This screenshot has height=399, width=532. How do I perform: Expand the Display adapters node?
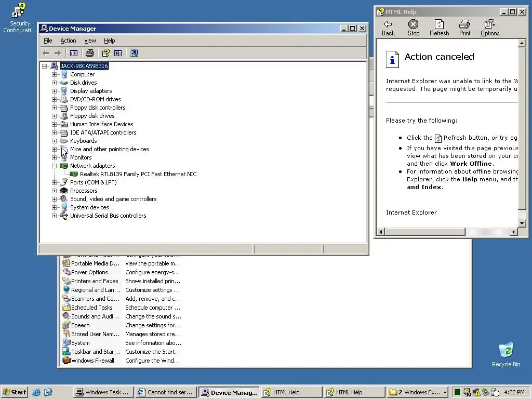[x=54, y=91]
